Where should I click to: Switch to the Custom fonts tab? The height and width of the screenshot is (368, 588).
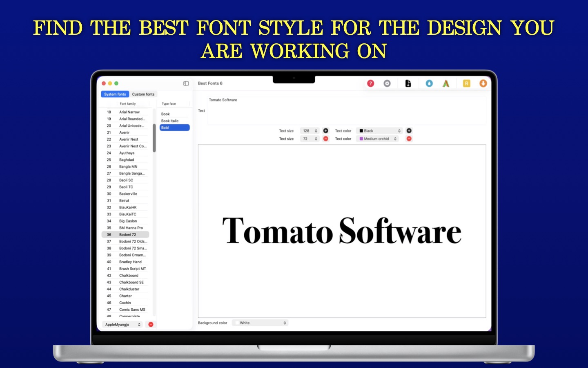coord(143,94)
